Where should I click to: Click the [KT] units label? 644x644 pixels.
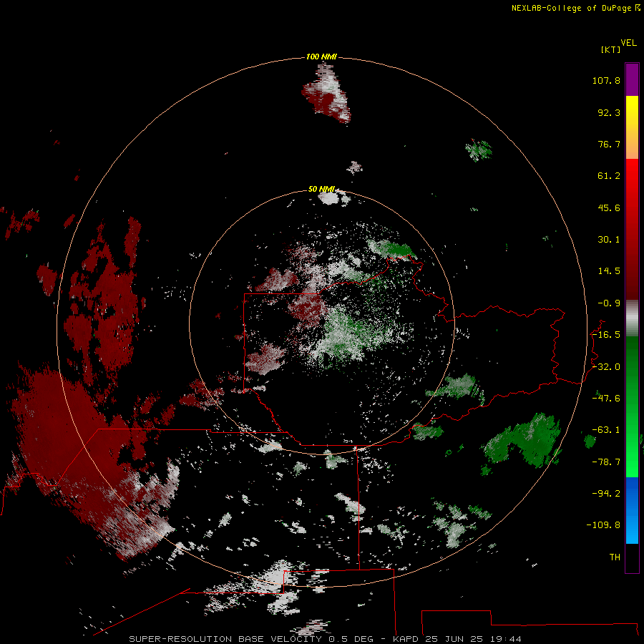(x=610, y=49)
